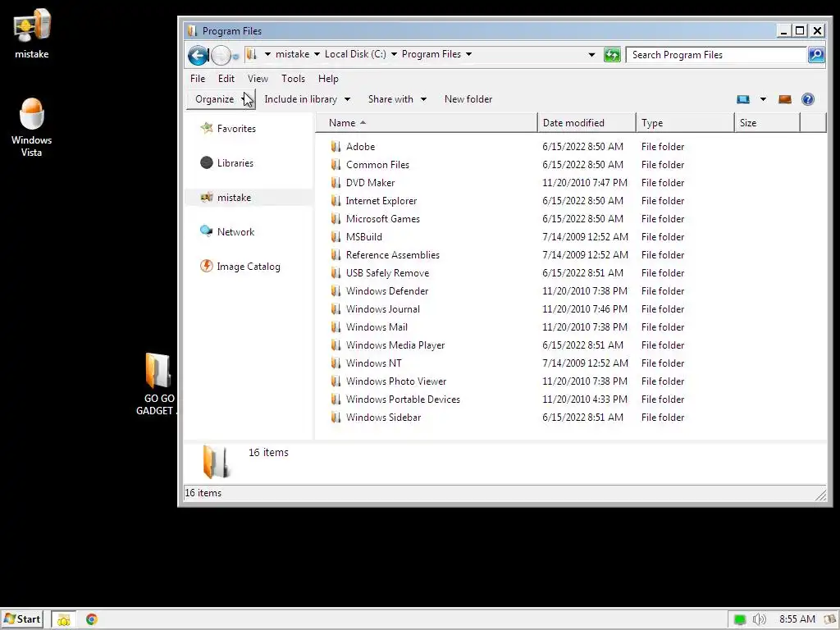Select the USB Safely Remove folder name
The width and height of the screenshot is (840, 630).
tap(387, 272)
